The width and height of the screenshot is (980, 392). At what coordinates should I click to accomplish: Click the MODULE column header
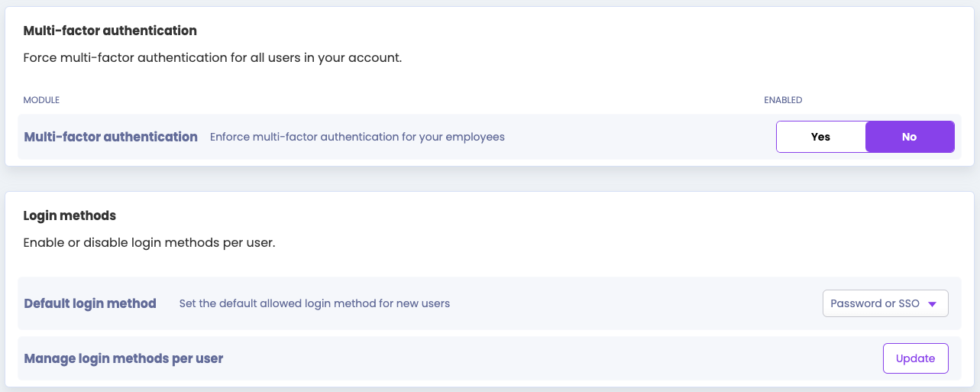point(41,100)
